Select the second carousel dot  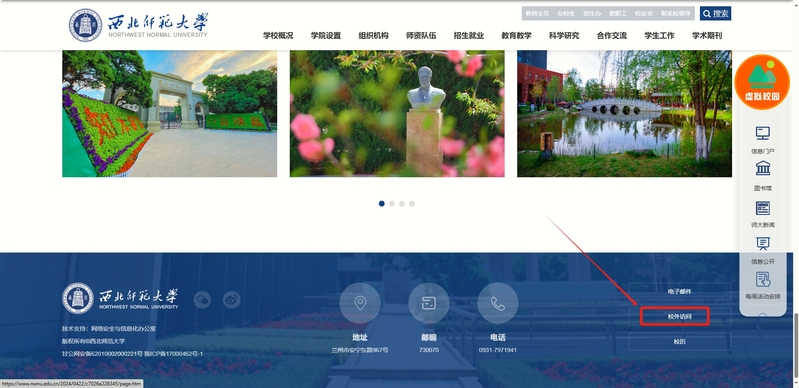(391, 203)
